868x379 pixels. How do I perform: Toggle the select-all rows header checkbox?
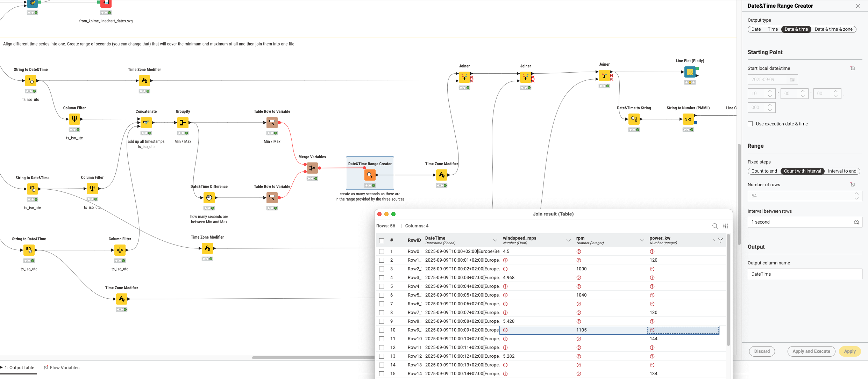coord(382,240)
